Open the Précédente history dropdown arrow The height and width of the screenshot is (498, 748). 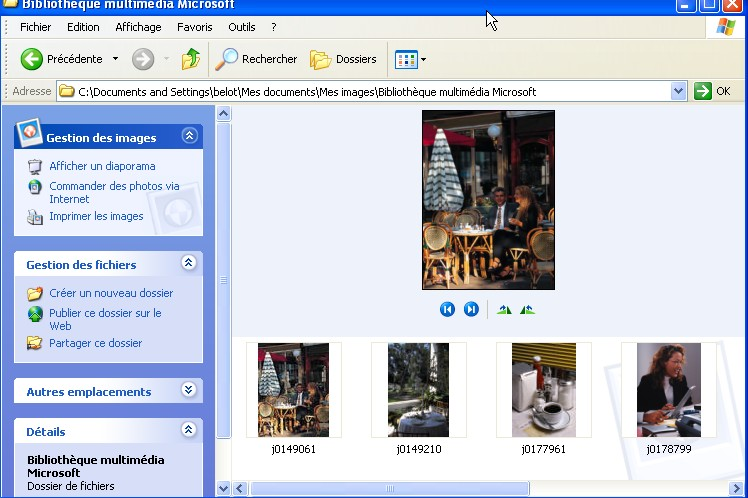click(115, 59)
